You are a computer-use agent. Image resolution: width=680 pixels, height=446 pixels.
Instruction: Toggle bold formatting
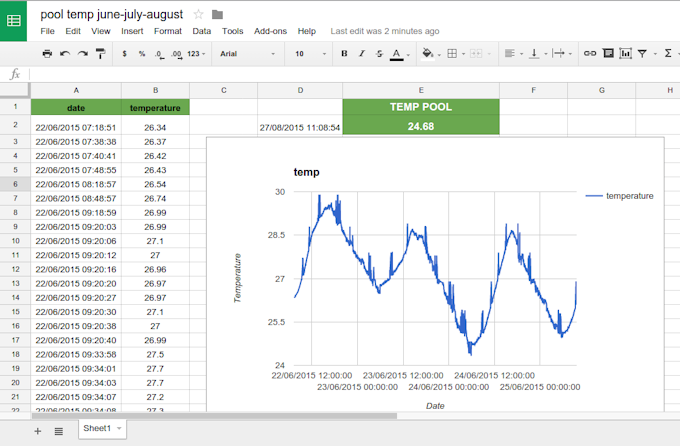pyautogui.click(x=344, y=53)
